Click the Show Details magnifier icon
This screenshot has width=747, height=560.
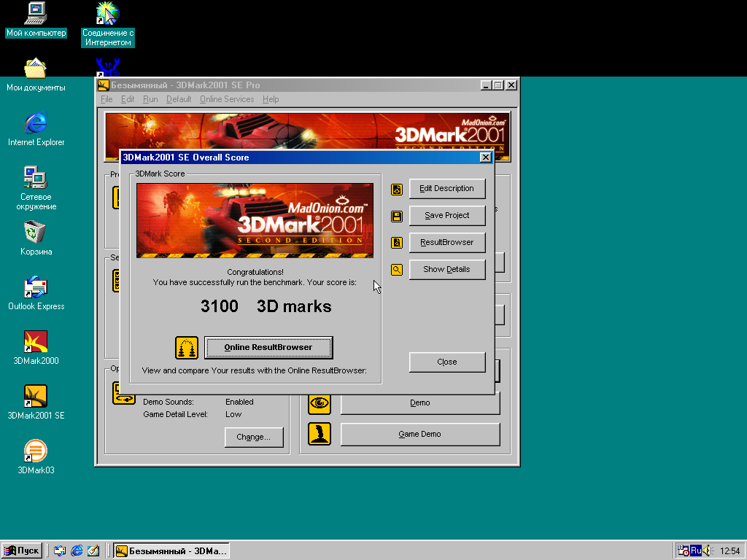(x=397, y=270)
